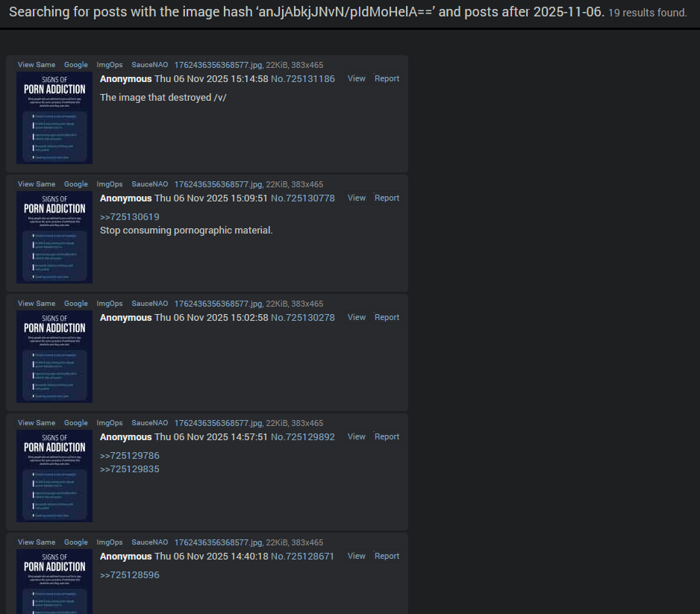Report post No.725131186
The height and width of the screenshot is (614, 700).
tap(387, 78)
